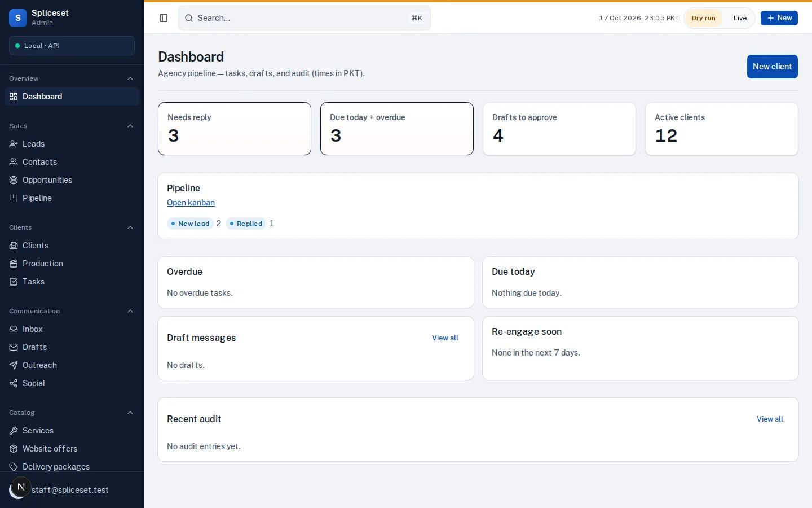Open Leads from the sidebar
Screen dimensions: 812x508
pos(72,144)
